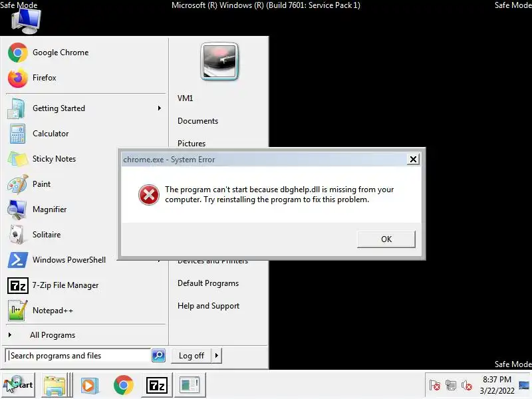Viewport: 532px width, 399px height.
Task: Open Documents from Start menu
Action: [x=198, y=121]
